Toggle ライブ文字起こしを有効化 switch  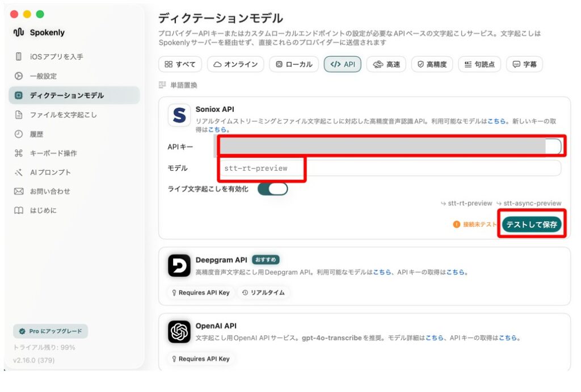(272, 189)
